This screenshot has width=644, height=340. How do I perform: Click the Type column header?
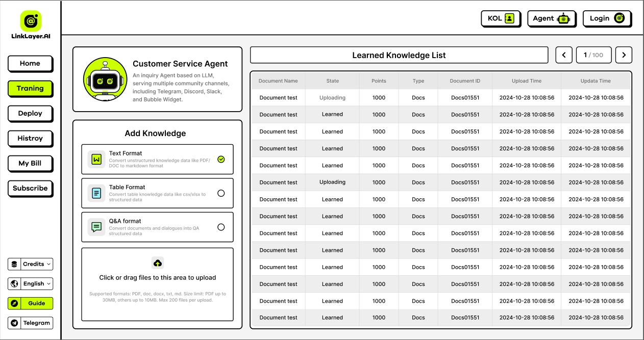click(418, 81)
